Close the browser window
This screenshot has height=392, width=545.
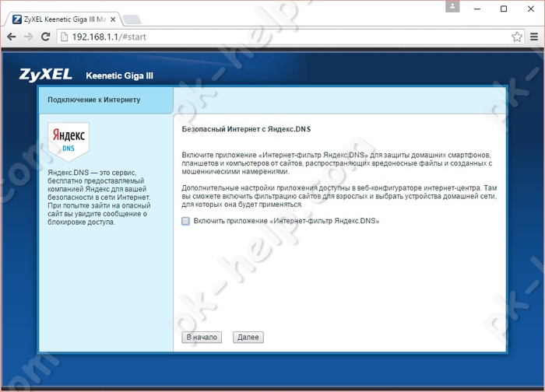[531, 9]
